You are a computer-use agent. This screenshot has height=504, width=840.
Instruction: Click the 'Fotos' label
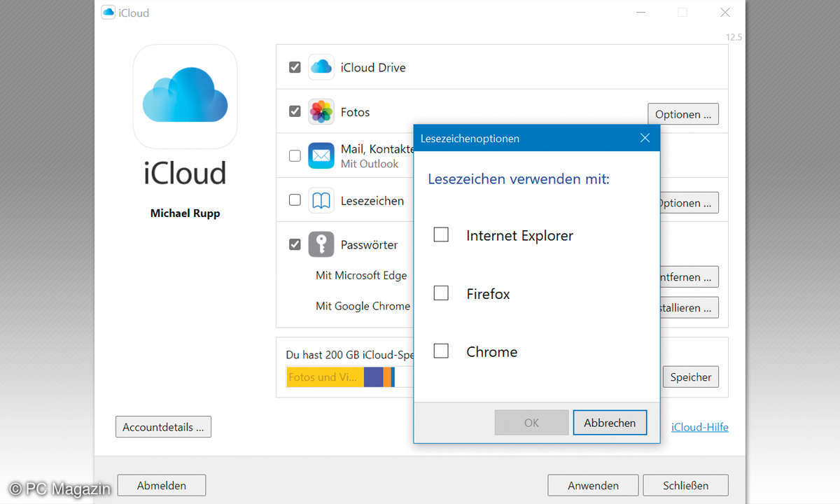355,112
